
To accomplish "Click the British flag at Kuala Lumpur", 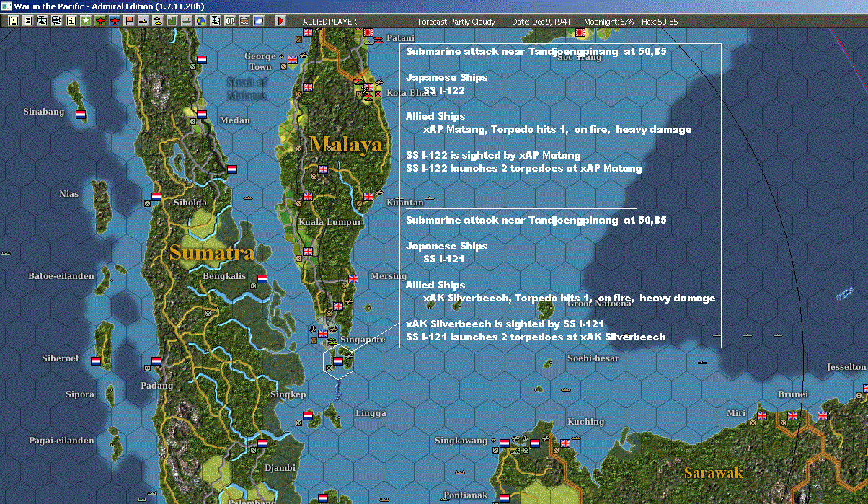I will point(308,196).
